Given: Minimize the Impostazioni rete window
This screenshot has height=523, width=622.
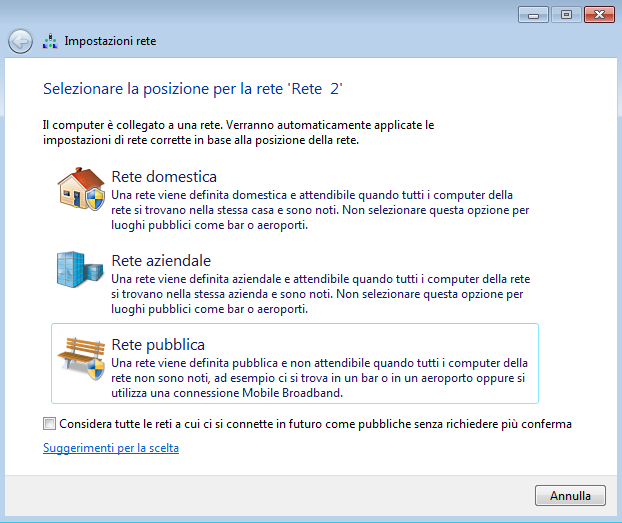Looking at the screenshot, I should pyautogui.click(x=533, y=15).
